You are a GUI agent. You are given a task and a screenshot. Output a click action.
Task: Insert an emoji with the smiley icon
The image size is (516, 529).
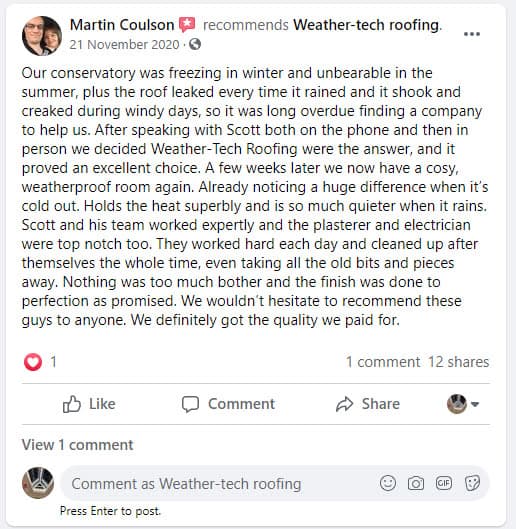388,483
